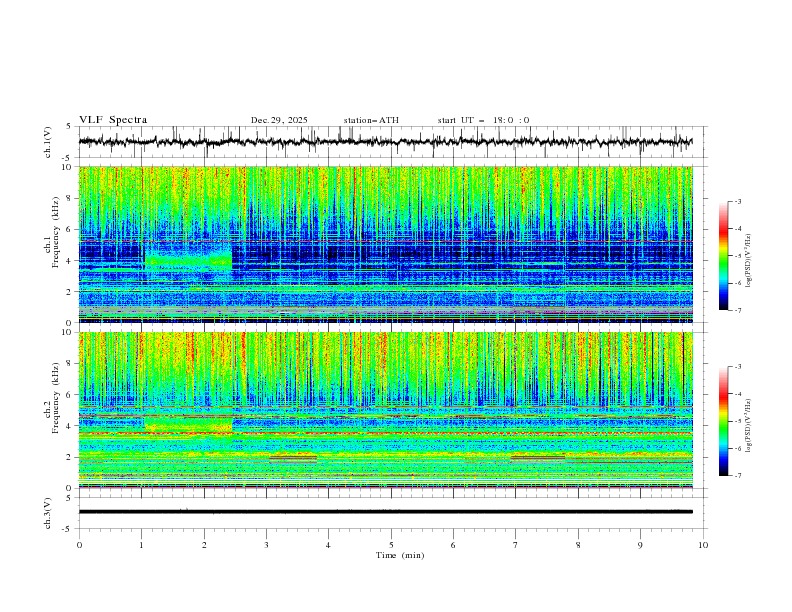This screenshot has width=792, height=612.
Task: Click the time axis tick label "2"
Action: point(204,545)
